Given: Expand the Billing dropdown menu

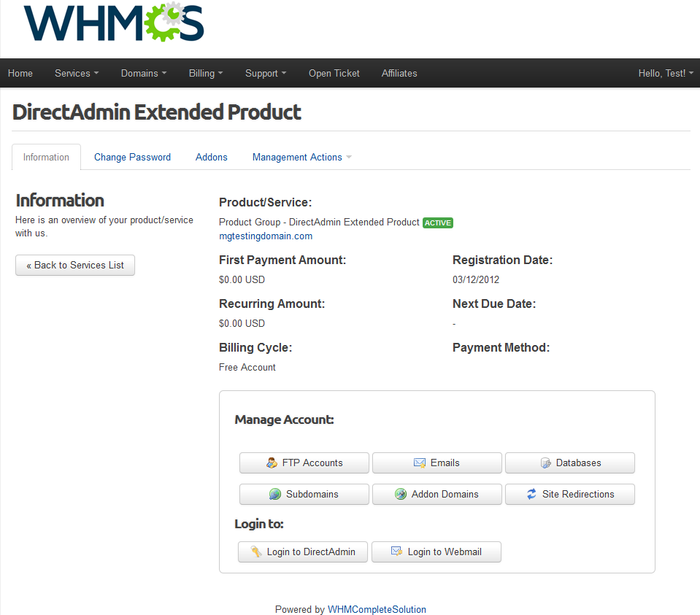Looking at the screenshot, I should coord(205,73).
